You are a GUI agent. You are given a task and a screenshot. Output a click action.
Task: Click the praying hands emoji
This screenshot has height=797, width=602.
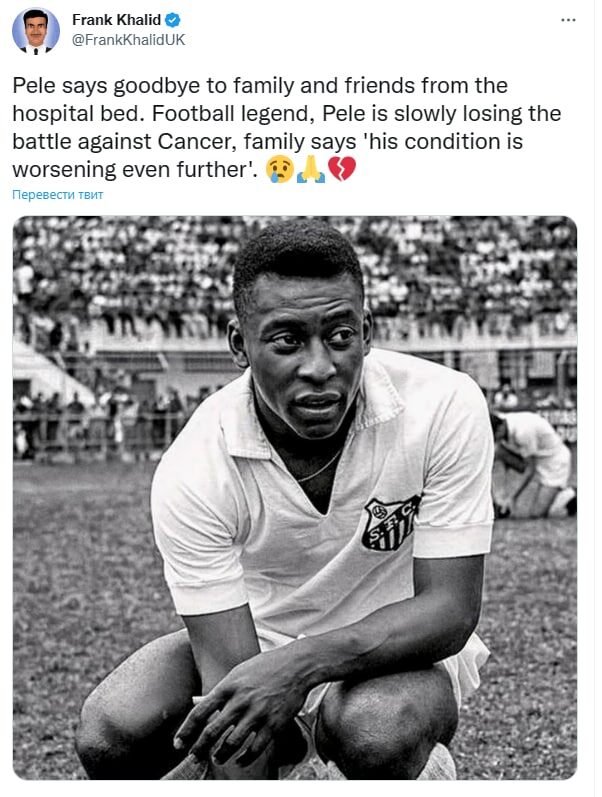311,169
